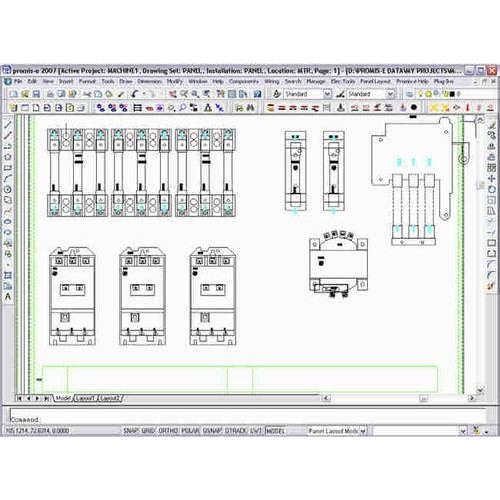Toggle OSNAP in status bar

tap(213, 431)
